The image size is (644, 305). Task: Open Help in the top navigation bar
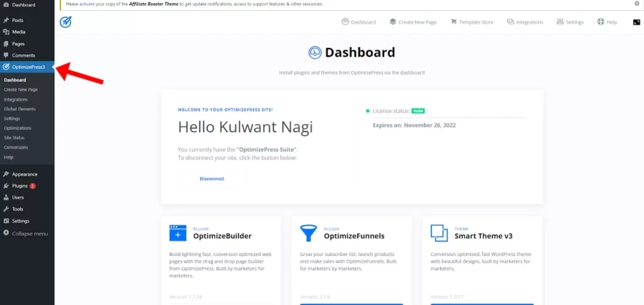(607, 22)
